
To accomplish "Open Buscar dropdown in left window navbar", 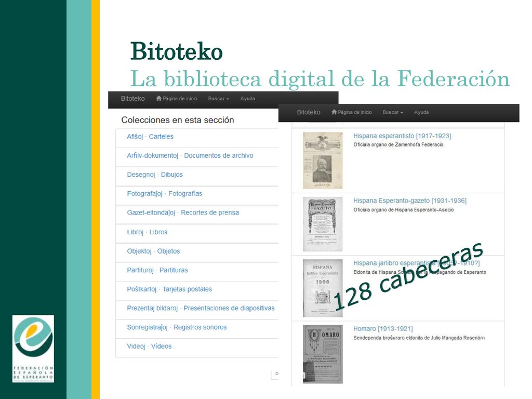I will coord(219,98).
